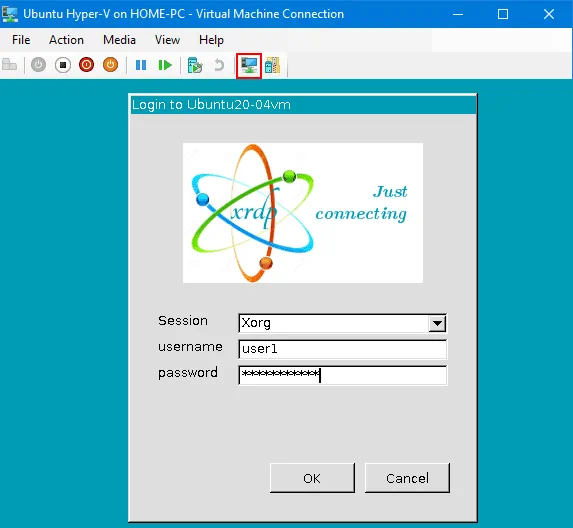The height and width of the screenshot is (528, 573).
Task: Click the orange Save state icon
Action: 110,65
